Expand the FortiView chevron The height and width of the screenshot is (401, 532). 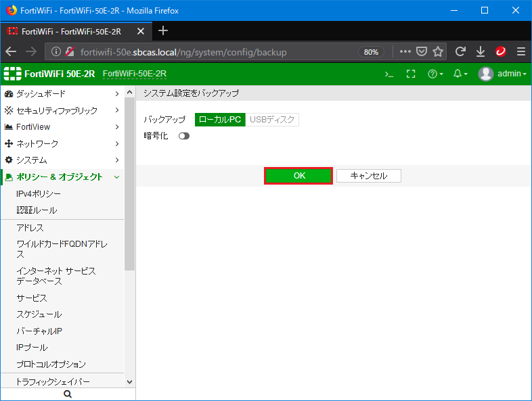click(x=117, y=127)
